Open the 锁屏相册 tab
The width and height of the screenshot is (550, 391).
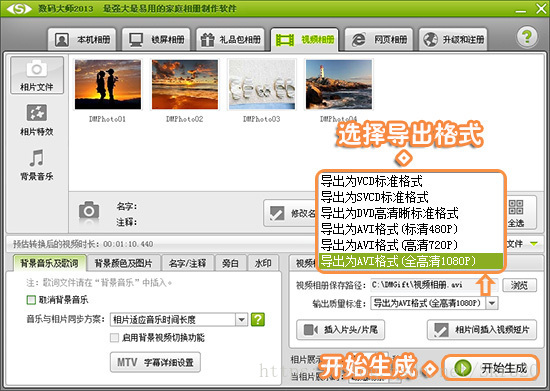point(156,39)
